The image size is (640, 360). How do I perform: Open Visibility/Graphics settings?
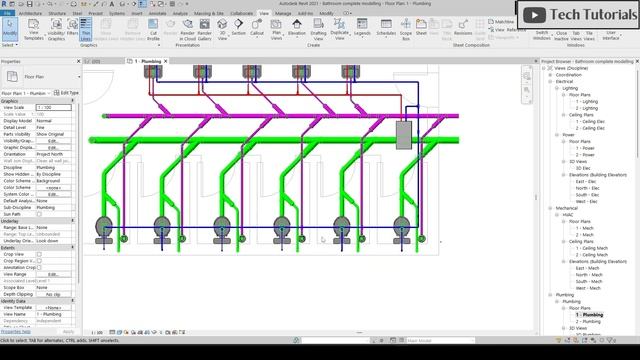pyautogui.click(x=56, y=29)
